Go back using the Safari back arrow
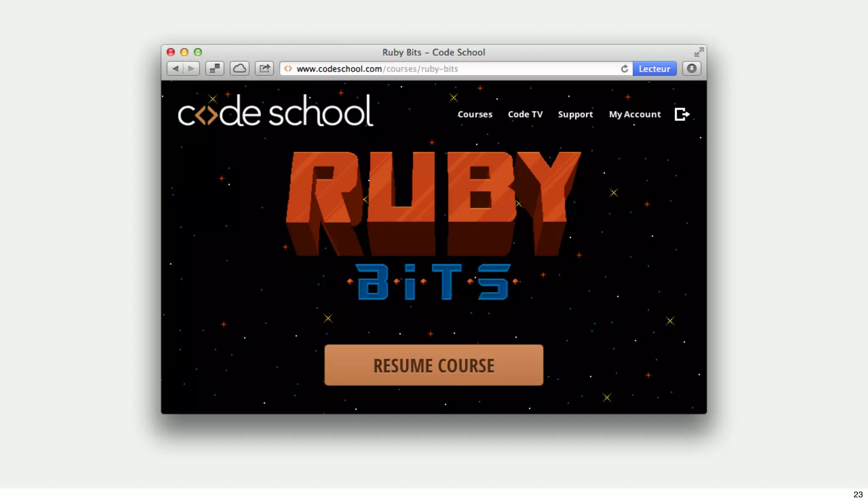Screen dimensions: 868x502 point(175,69)
